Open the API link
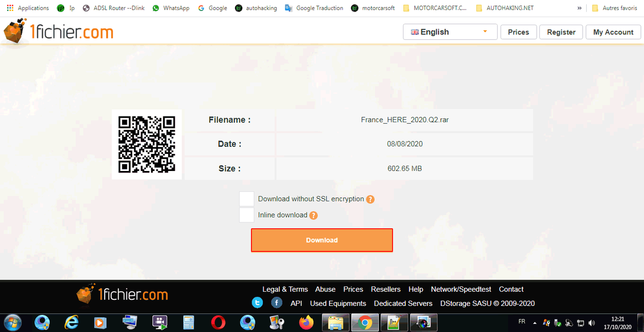The height and width of the screenshot is (332, 644). [x=296, y=303]
